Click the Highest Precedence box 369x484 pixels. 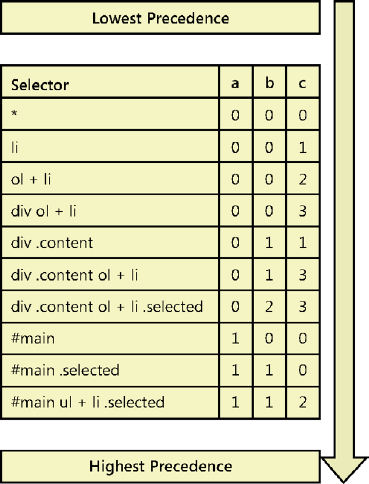(x=160, y=466)
